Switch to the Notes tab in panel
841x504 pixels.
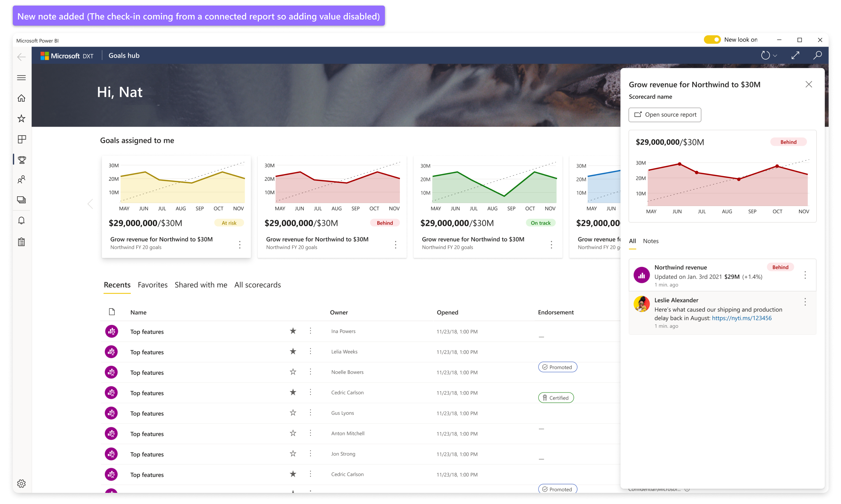click(x=650, y=241)
